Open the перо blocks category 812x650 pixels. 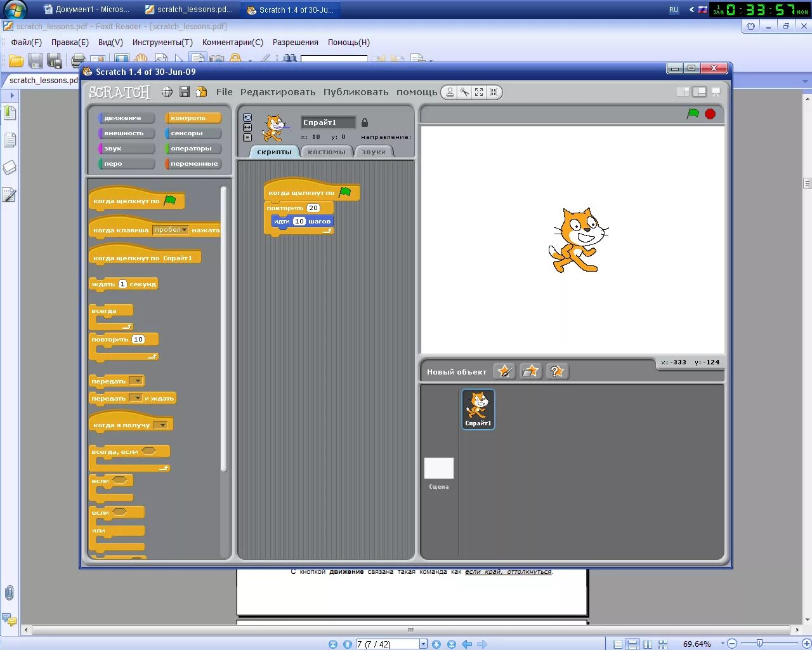coord(126,164)
